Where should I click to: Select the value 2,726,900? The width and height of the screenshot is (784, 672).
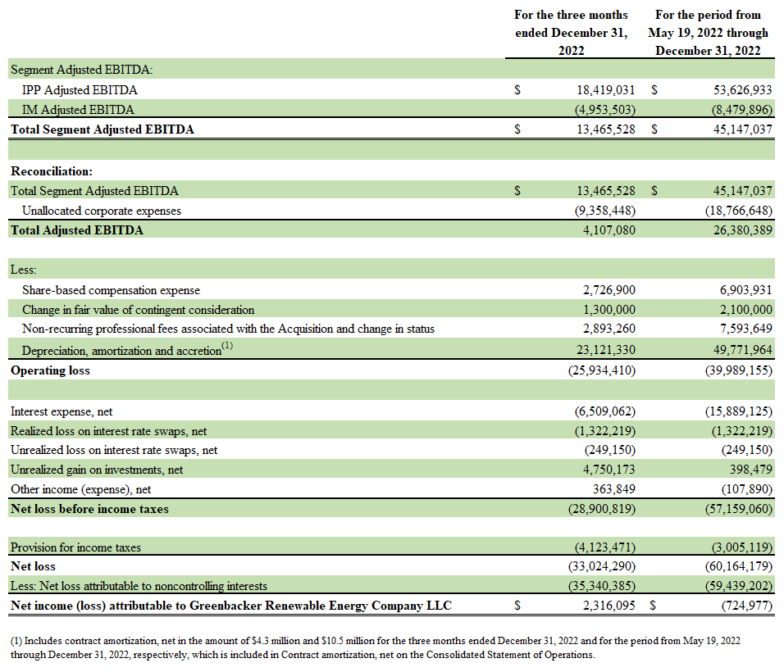(x=609, y=290)
